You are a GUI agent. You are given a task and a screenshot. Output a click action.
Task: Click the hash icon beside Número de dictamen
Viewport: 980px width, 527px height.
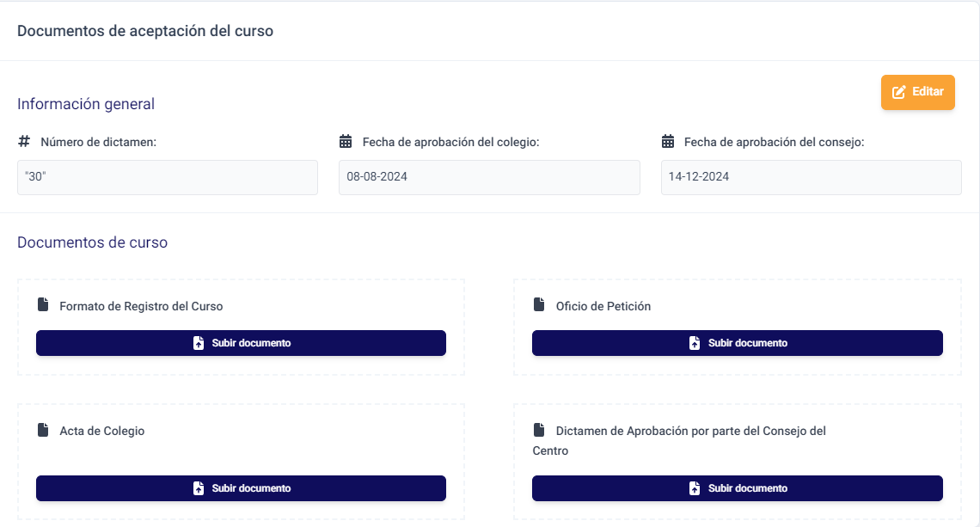pos(24,141)
